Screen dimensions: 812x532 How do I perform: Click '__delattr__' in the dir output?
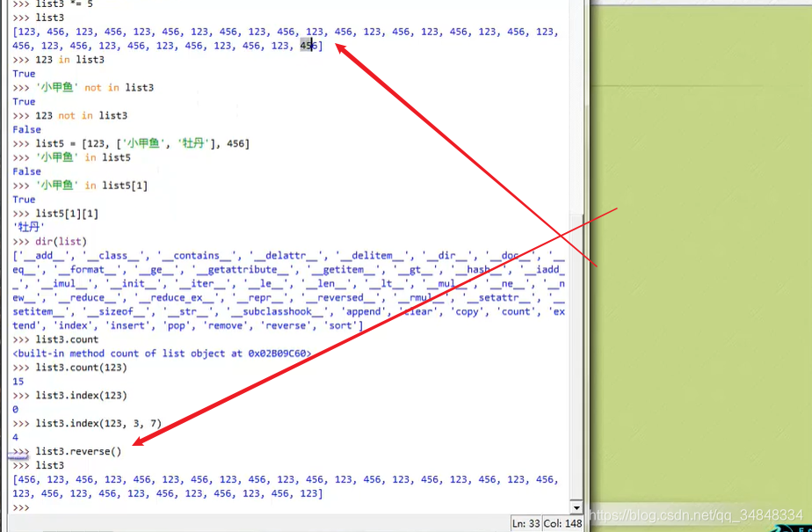[286, 255]
